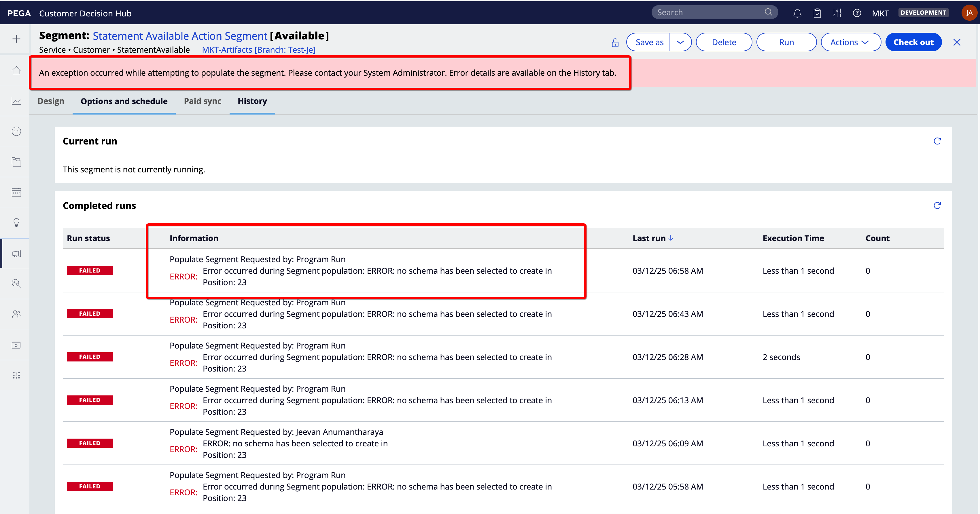Click the Check out button
Viewport: 980px width, 514px height.
tap(913, 42)
